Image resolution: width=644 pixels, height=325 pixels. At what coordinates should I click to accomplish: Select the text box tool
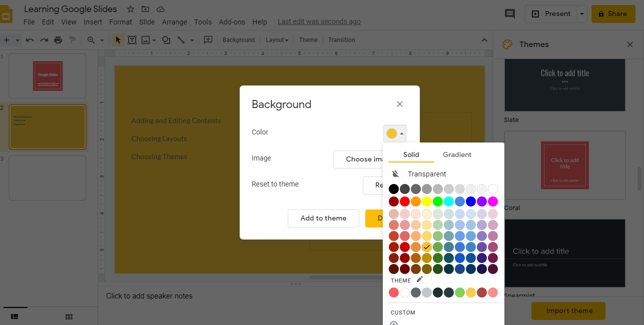(x=132, y=40)
